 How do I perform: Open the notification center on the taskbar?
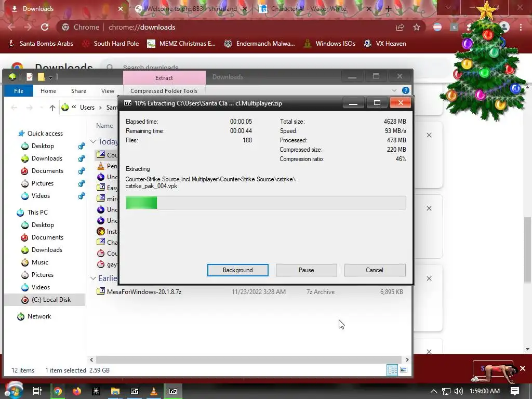coord(515,391)
